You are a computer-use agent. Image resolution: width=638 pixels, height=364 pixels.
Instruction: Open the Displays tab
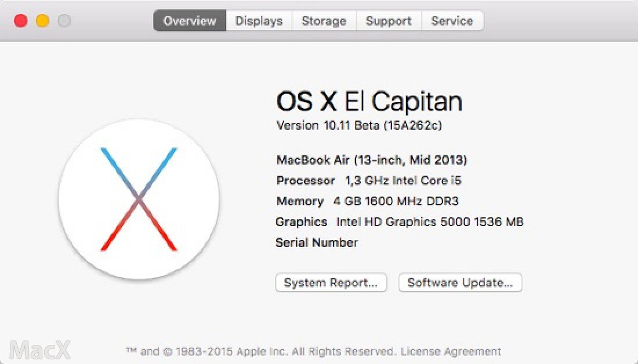pos(259,21)
